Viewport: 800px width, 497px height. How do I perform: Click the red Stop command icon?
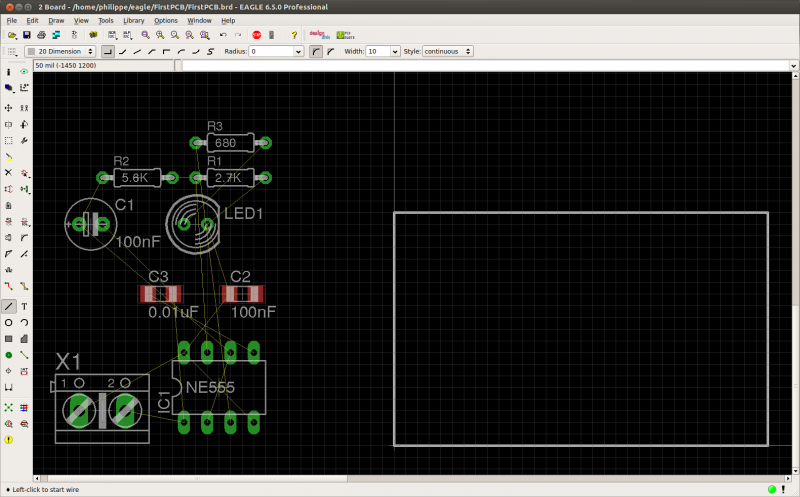pyautogui.click(x=257, y=35)
